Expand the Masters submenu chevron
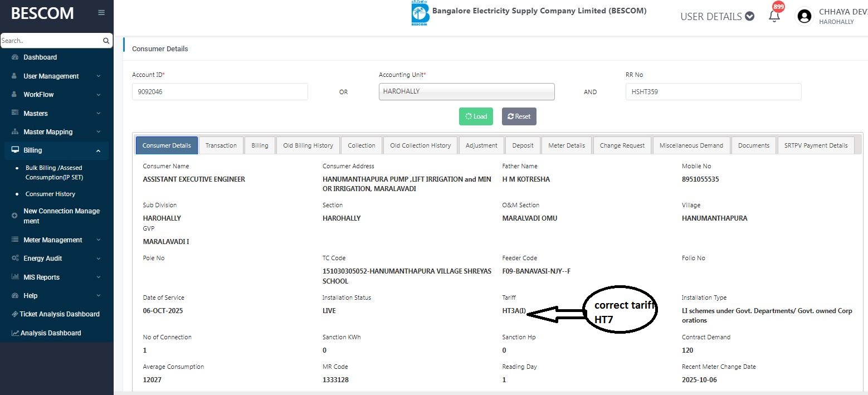The image size is (868, 395). point(99,114)
